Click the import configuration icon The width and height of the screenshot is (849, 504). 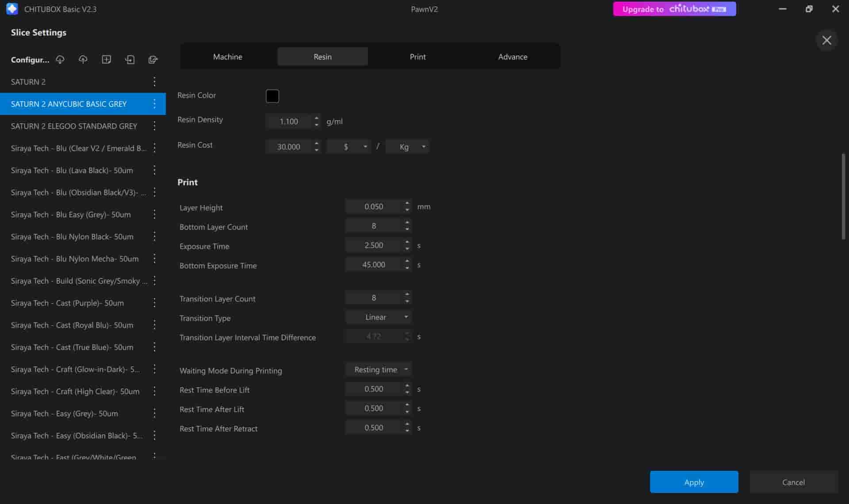(x=130, y=60)
